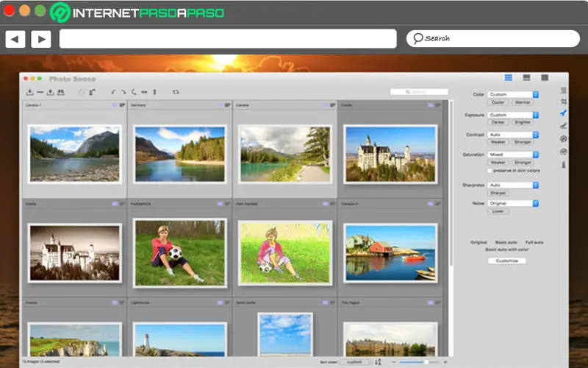Toggle the Germany purple badge
This screenshot has height=368, width=588.
tap(220, 105)
